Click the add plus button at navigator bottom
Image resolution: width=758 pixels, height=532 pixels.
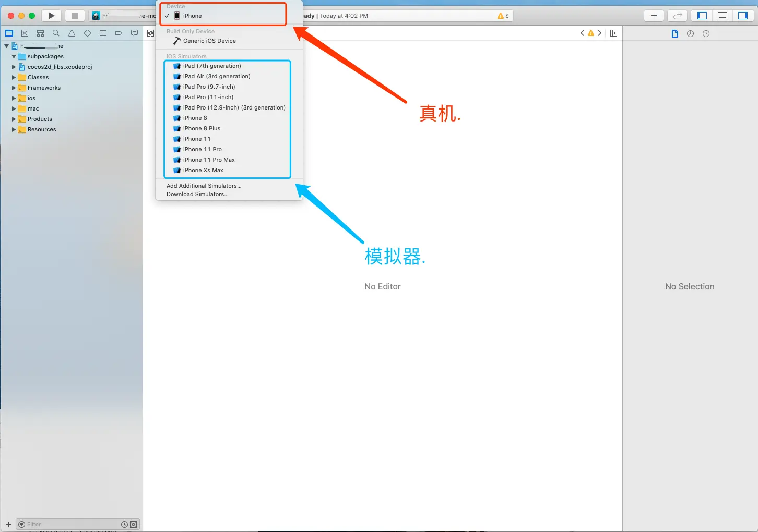coord(8,524)
